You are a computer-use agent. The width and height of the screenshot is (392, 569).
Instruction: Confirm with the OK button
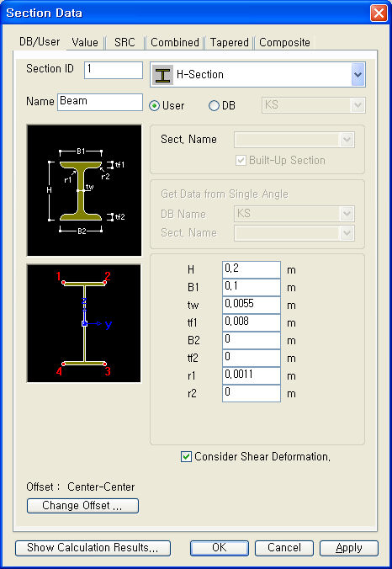(x=220, y=548)
